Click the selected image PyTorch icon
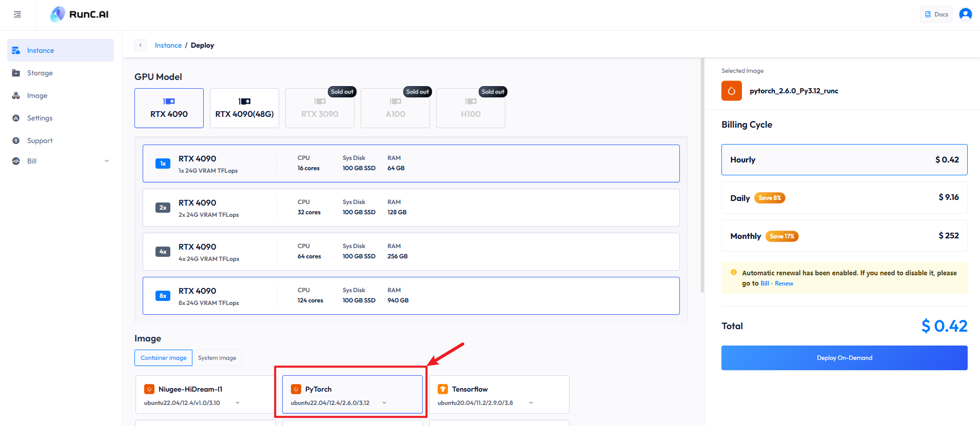980x426 pixels. pos(732,91)
